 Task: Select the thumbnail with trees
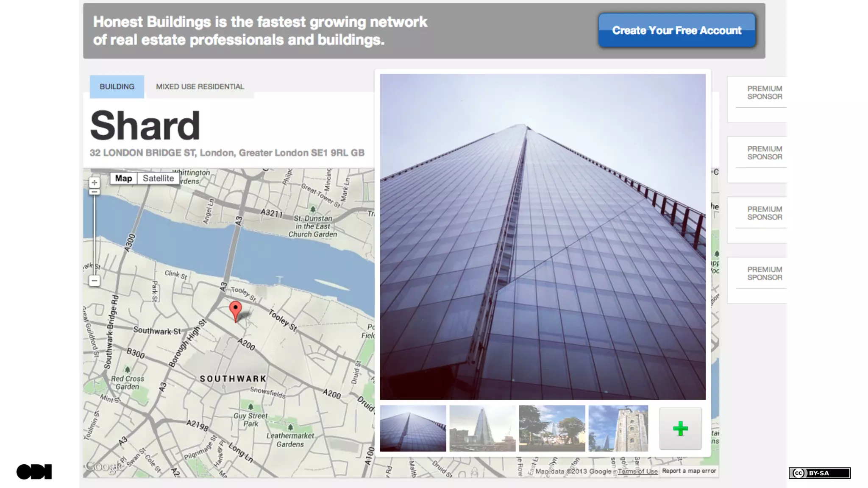coord(552,428)
